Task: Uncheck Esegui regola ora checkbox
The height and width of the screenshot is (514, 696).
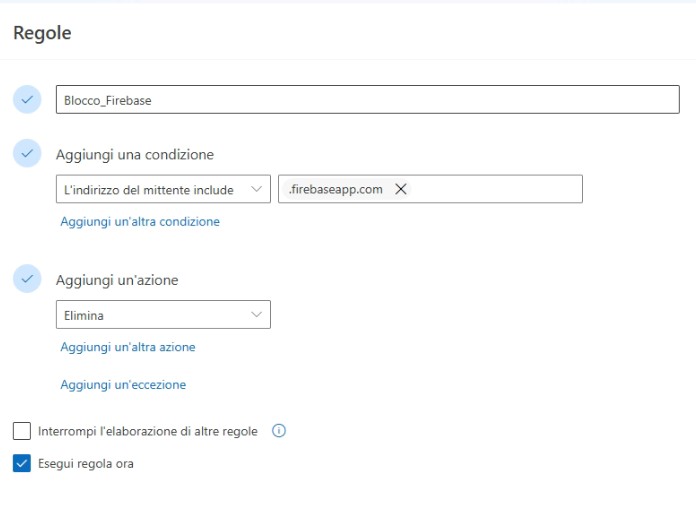Action: [22, 463]
